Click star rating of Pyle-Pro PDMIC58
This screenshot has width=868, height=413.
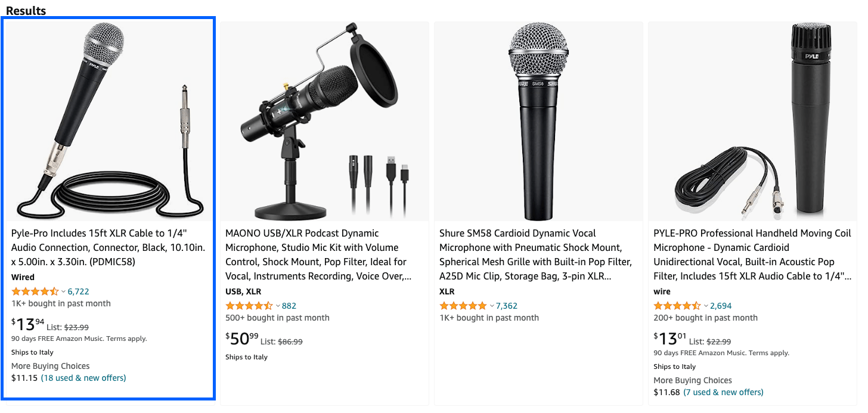point(35,291)
